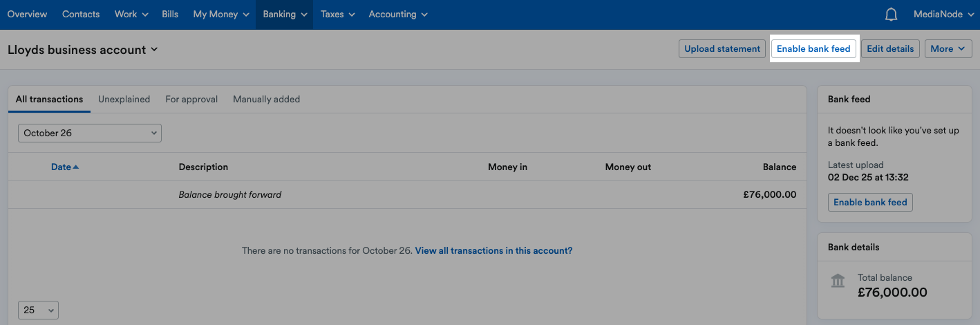This screenshot has width=980, height=325.
Task: Click the Bank feed panel heading
Action: (x=849, y=100)
